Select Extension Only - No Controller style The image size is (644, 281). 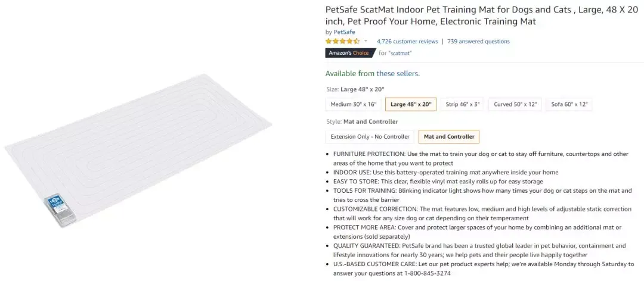click(370, 136)
